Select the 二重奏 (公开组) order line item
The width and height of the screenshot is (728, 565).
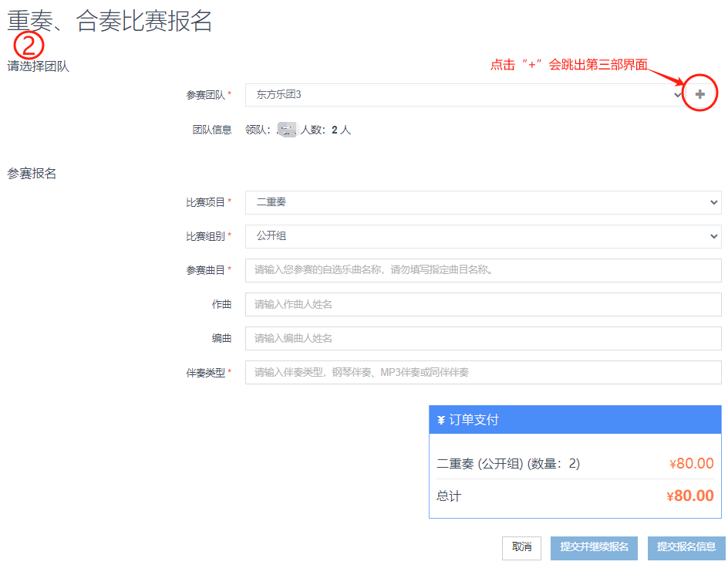508,464
